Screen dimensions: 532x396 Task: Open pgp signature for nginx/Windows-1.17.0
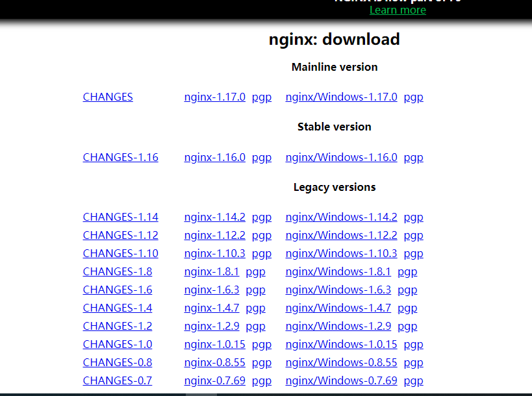[414, 97]
